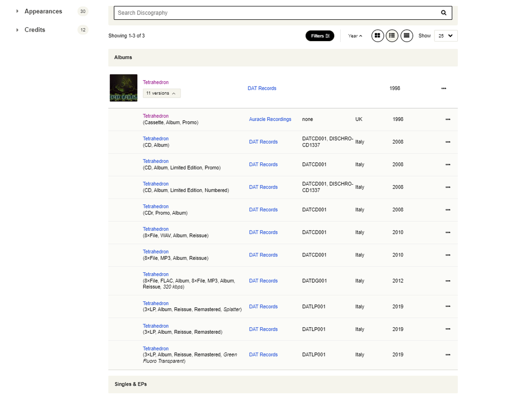Open Tetrahedron album cover thumbnail
The width and height of the screenshot is (532, 396).
pos(124,88)
